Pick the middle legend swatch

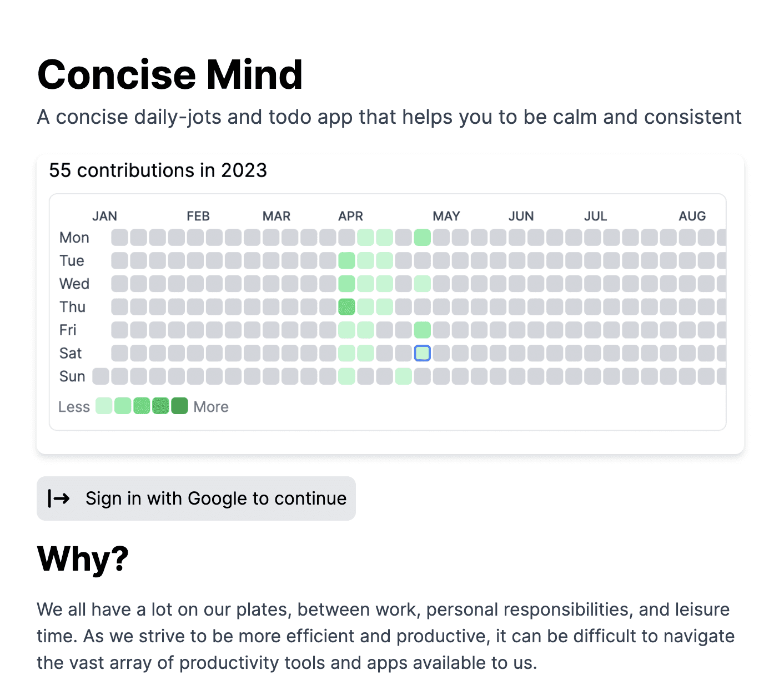142,406
